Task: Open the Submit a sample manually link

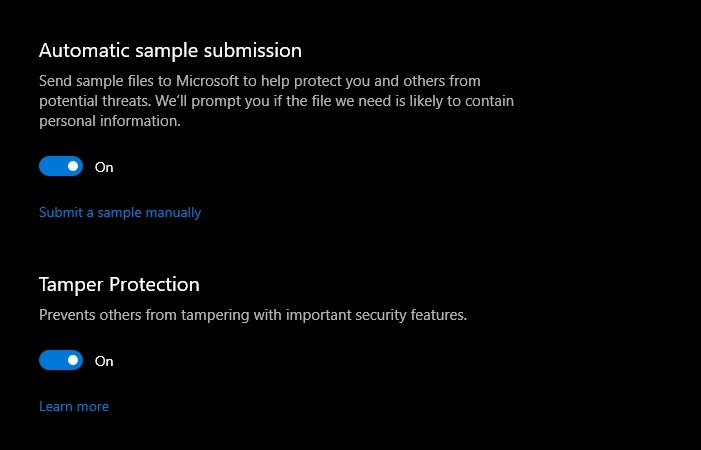Action: coord(120,212)
